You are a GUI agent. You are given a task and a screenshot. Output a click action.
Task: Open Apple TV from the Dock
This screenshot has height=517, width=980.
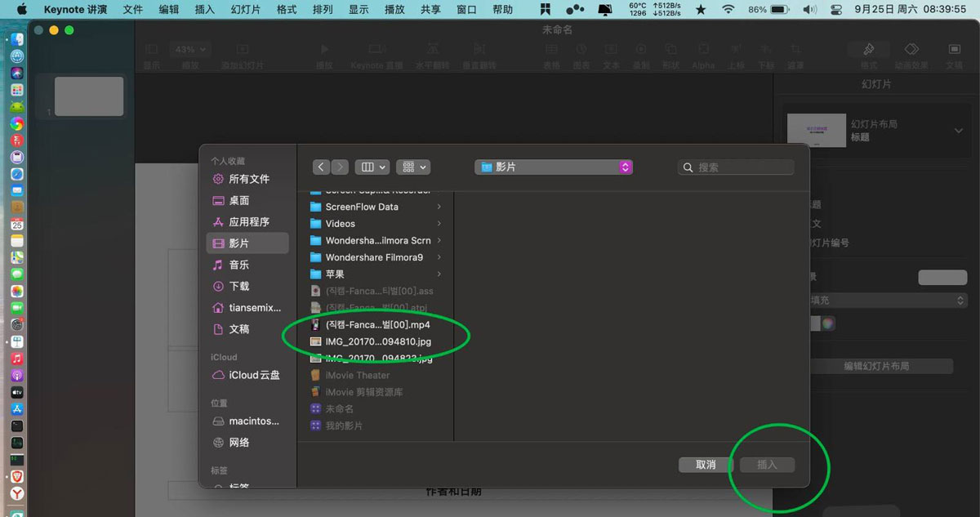coord(17,392)
